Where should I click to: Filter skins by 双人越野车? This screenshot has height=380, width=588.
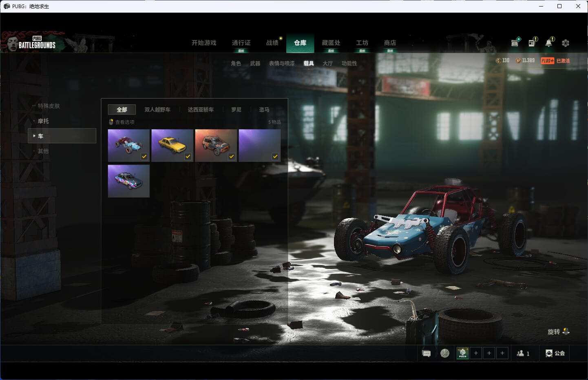[157, 110]
